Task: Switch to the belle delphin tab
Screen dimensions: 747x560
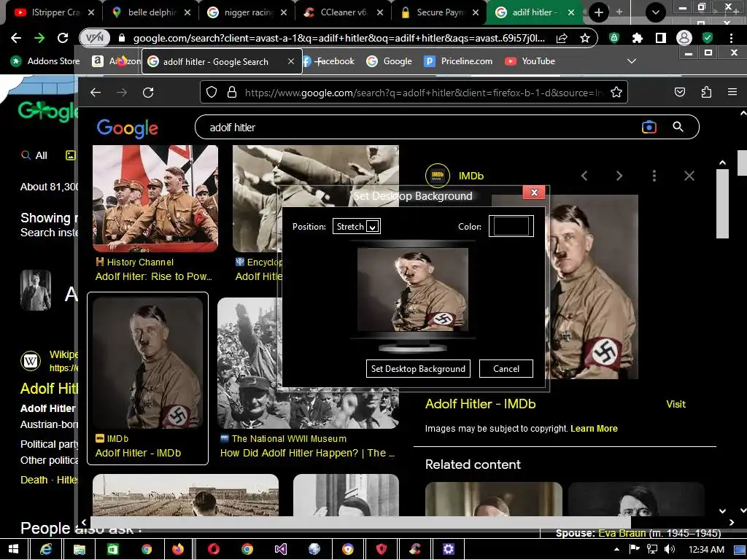Action: tap(150, 12)
